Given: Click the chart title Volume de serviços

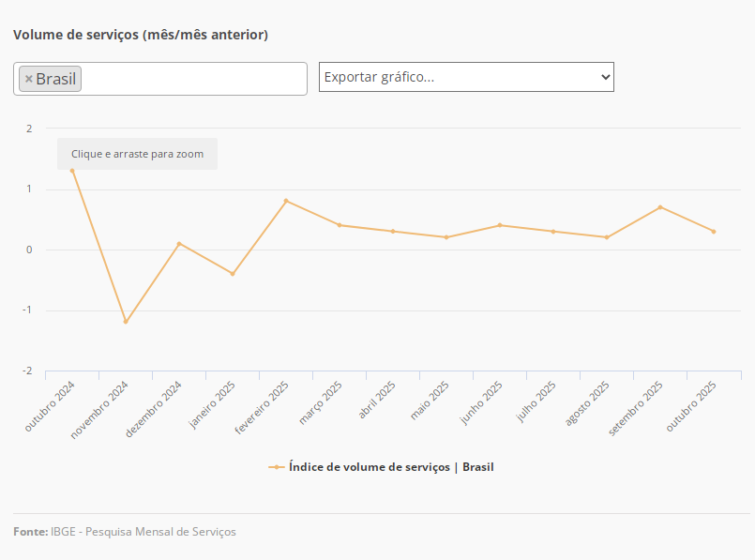Looking at the screenshot, I should coord(141,35).
